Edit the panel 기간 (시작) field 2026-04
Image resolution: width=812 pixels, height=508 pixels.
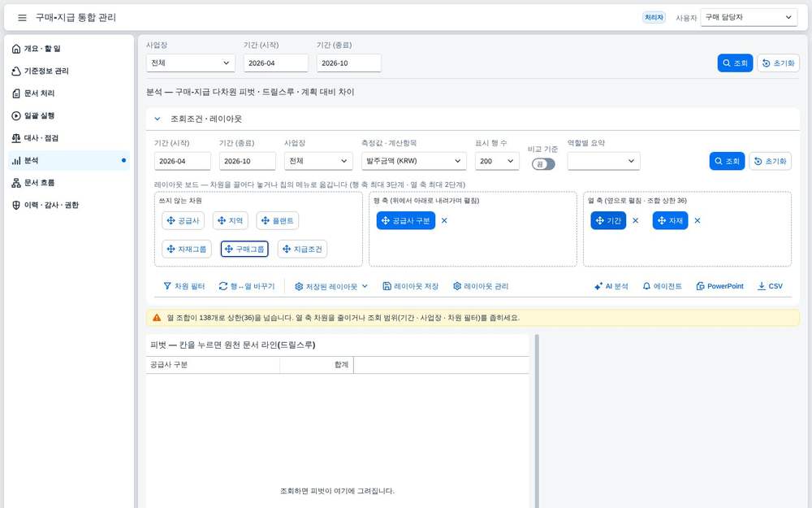pyautogui.click(x=182, y=161)
